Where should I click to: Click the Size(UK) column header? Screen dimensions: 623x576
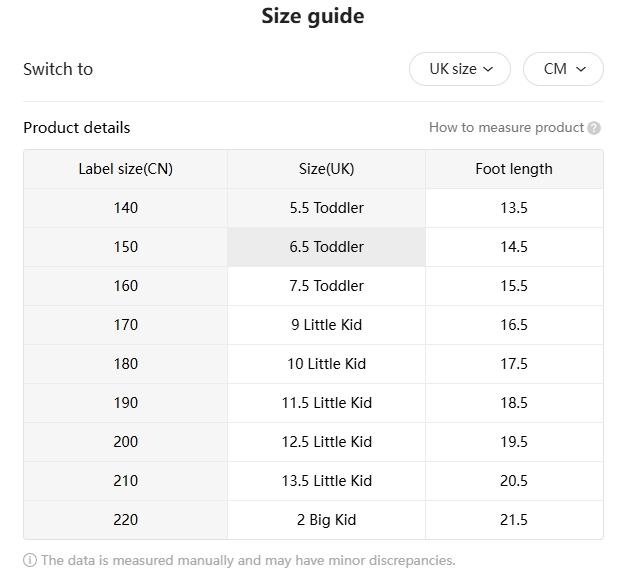[327, 169]
